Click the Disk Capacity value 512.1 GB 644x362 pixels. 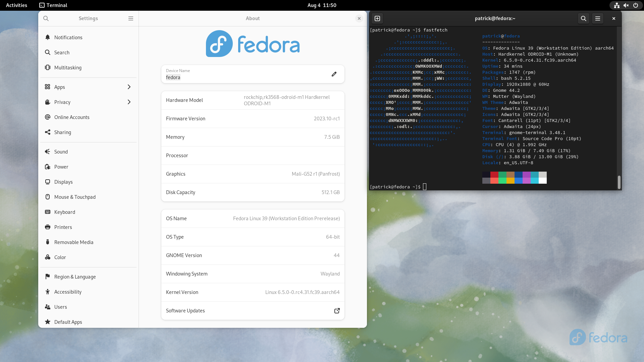click(x=331, y=192)
